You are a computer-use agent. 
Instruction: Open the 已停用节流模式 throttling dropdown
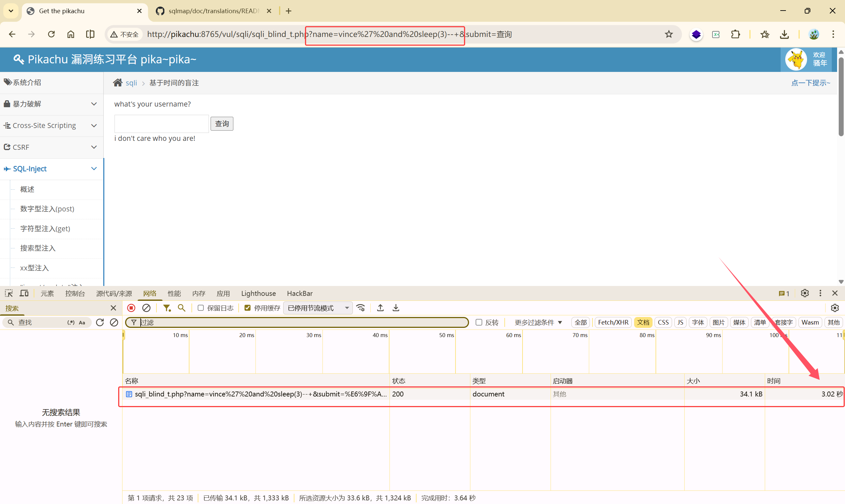pyautogui.click(x=318, y=308)
